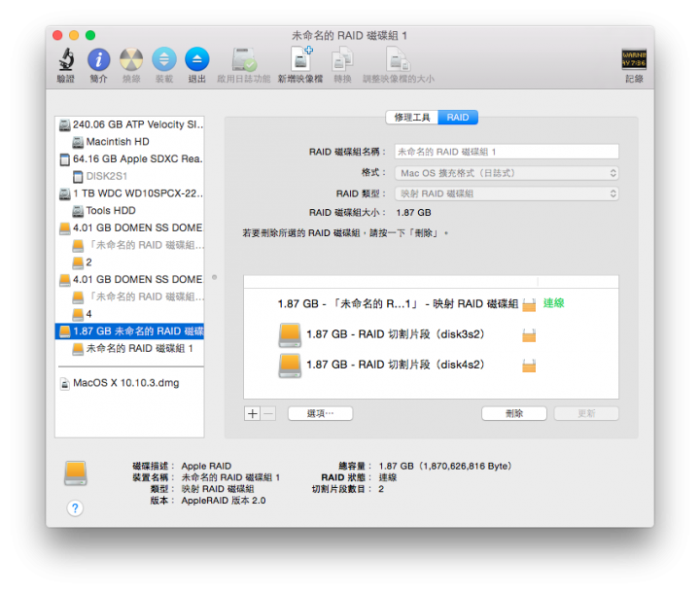Switch to RAID tab
The width and height of the screenshot is (700, 593).
click(x=458, y=118)
